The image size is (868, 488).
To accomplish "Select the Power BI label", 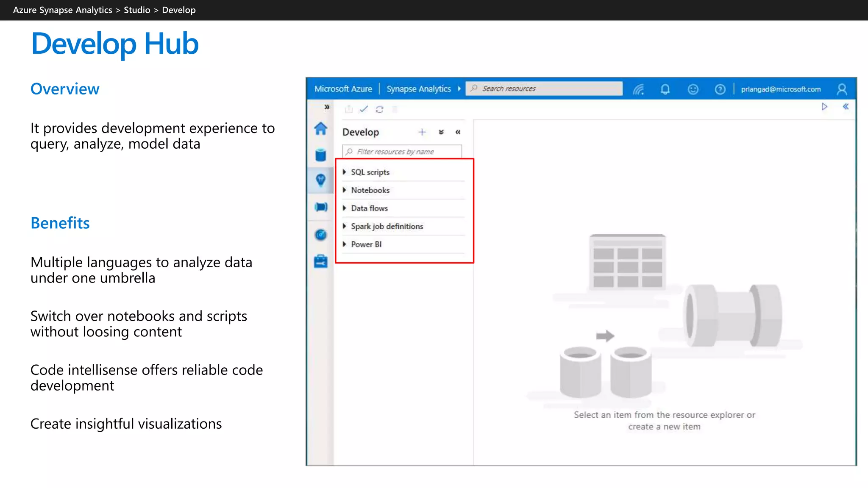I will tap(366, 244).
